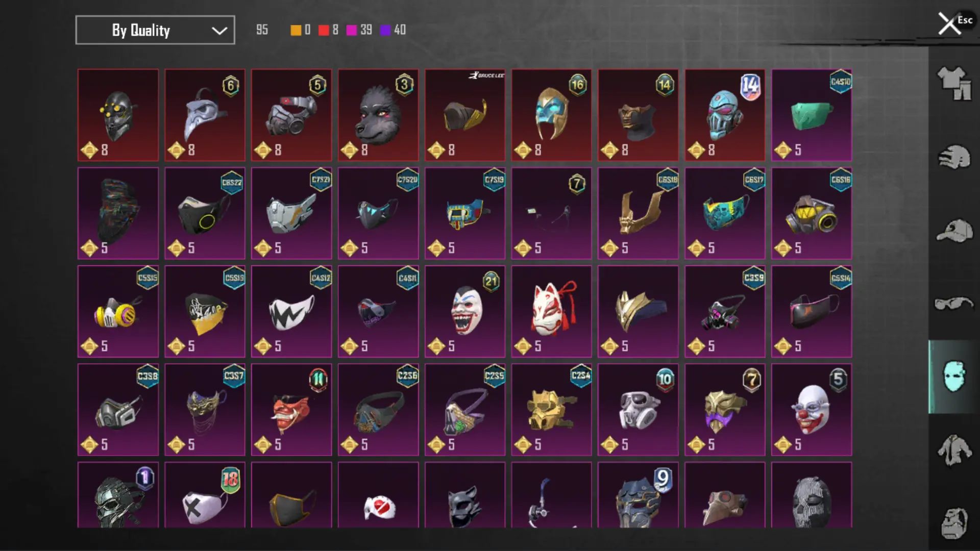The image size is (980, 551).
Task: Open the jacket category icon
Action: (953, 449)
